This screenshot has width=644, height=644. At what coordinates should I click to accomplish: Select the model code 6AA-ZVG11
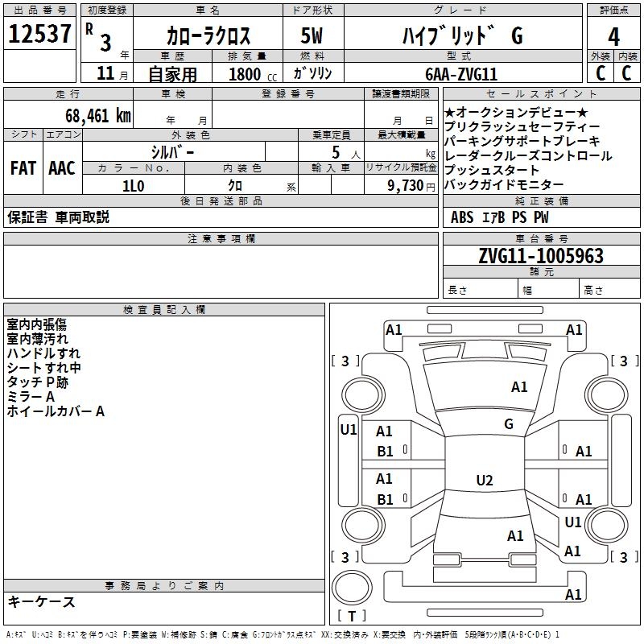tap(461, 74)
